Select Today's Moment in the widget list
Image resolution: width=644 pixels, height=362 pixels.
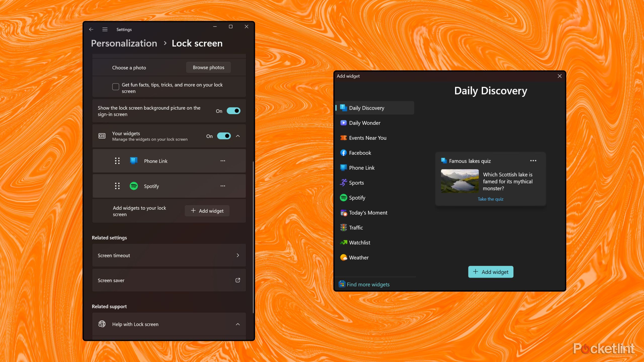(x=375, y=213)
